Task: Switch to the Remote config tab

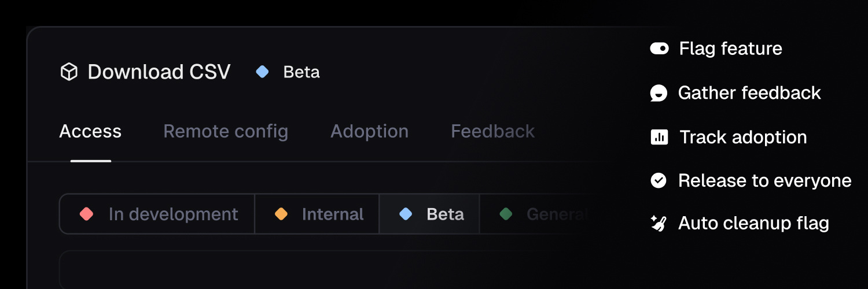Action: 226,132
